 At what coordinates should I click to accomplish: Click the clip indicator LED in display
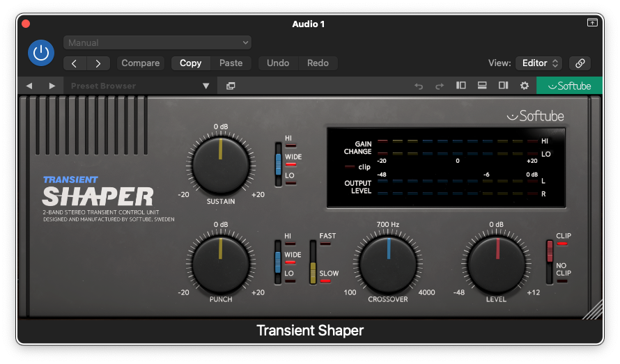click(x=350, y=167)
